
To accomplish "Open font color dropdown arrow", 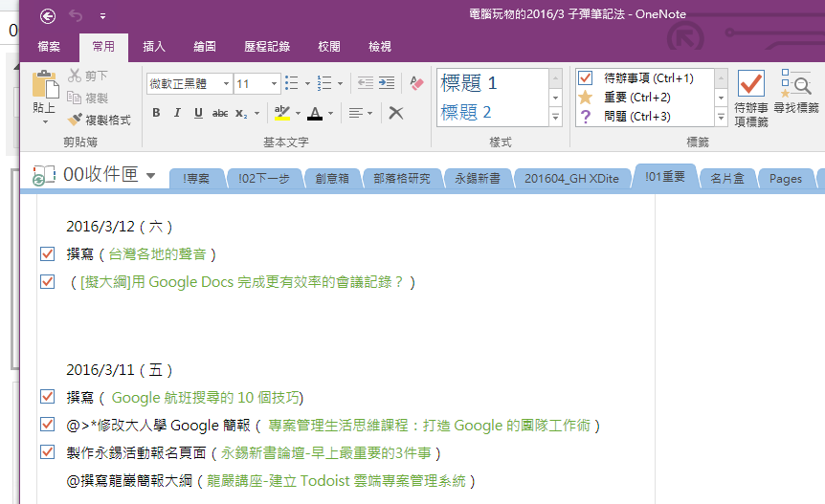I will tap(330, 113).
